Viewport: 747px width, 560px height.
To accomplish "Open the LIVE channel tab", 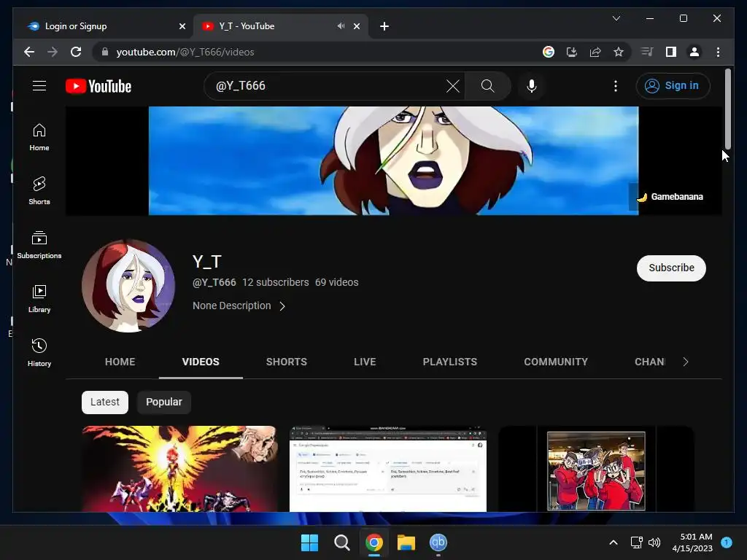I will [365, 362].
